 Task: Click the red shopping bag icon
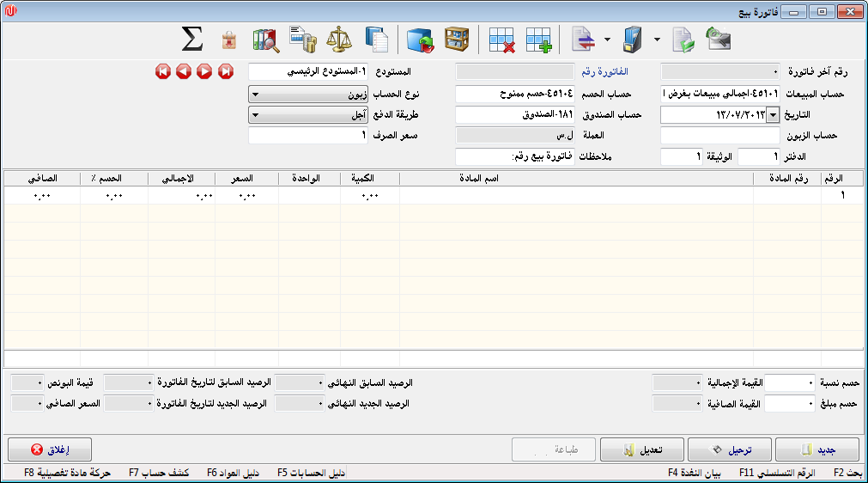tap(228, 40)
